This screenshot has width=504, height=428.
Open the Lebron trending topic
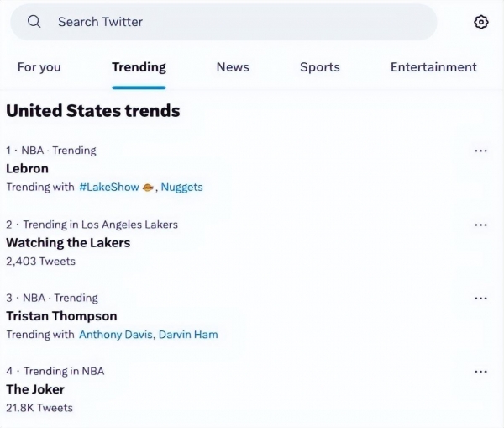pos(28,168)
